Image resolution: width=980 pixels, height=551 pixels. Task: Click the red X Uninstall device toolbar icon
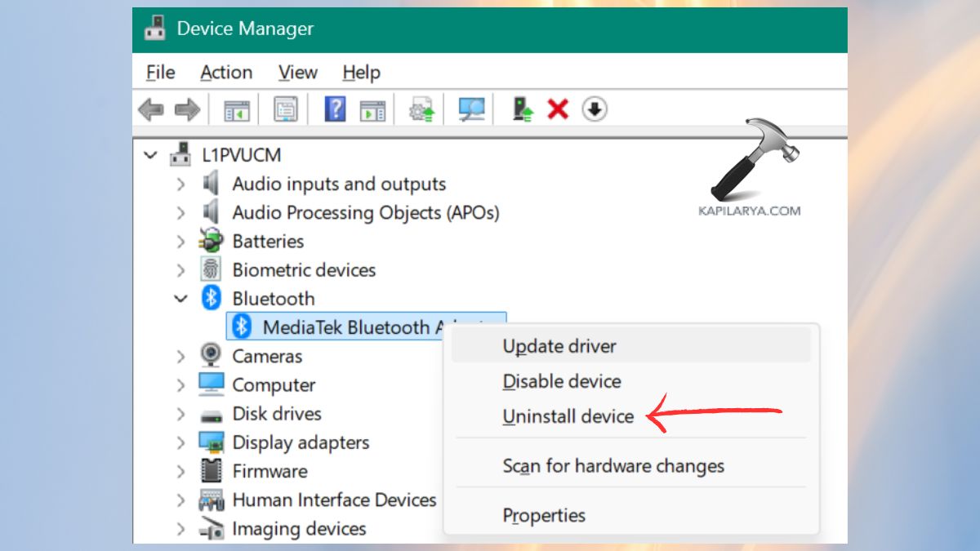(558, 109)
